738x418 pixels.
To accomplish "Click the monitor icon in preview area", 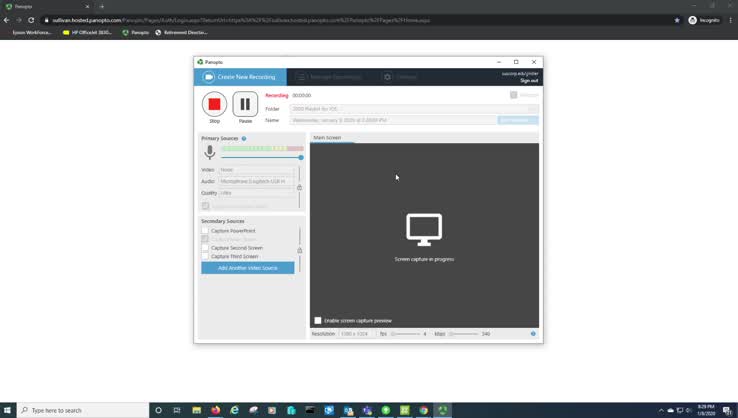I will click(424, 229).
